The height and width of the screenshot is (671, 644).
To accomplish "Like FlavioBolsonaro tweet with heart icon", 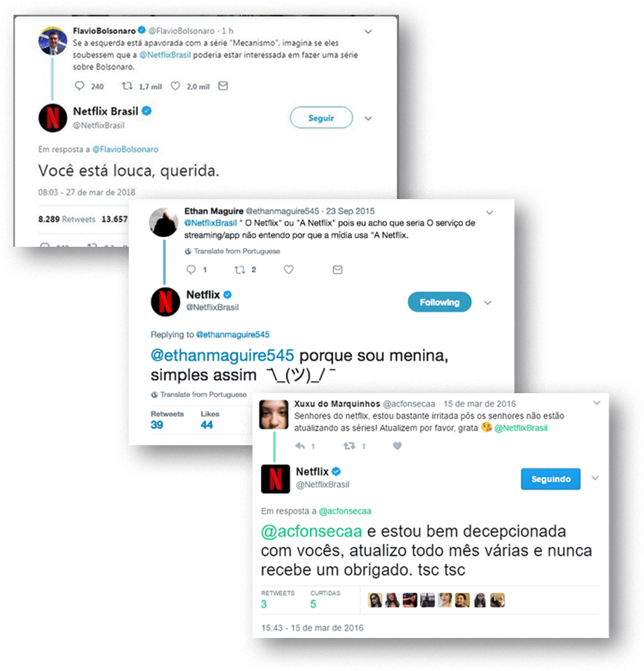I will [x=175, y=86].
